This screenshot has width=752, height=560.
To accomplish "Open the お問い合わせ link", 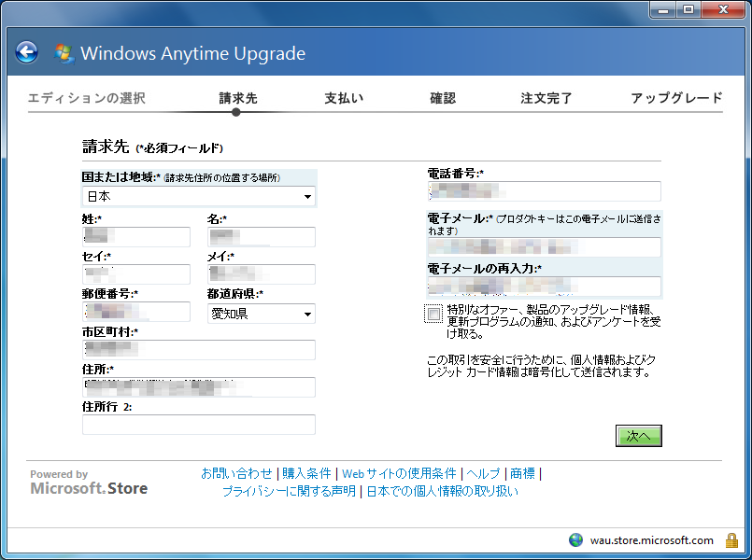I will click(x=237, y=473).
